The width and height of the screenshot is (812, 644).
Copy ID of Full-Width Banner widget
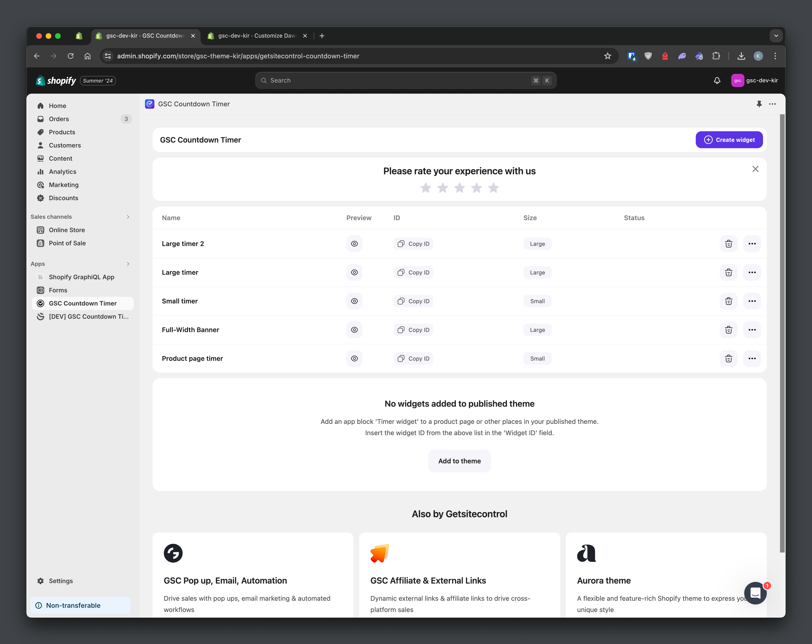(414, 330)
